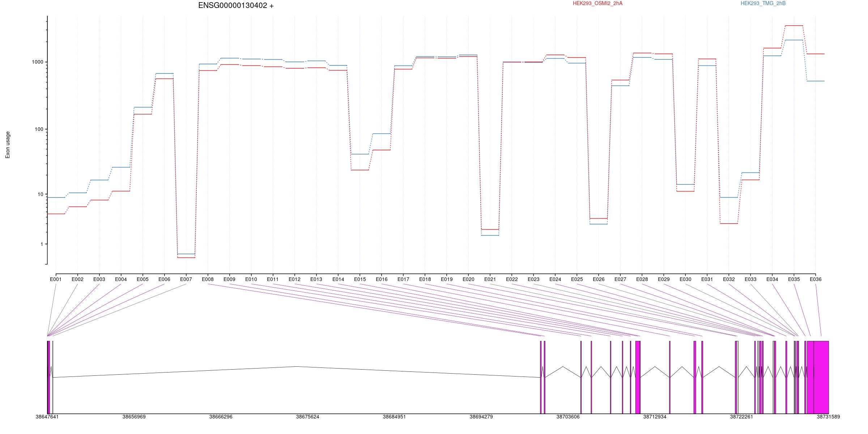
Task: Click exon label E013
Action: [x=316, y=279]
